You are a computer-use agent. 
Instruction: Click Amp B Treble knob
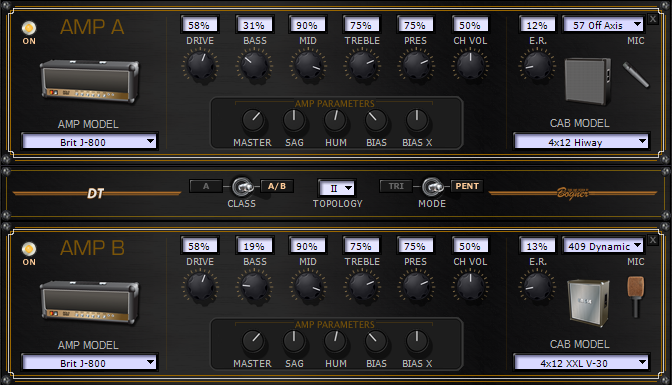(x=362, y=286)
